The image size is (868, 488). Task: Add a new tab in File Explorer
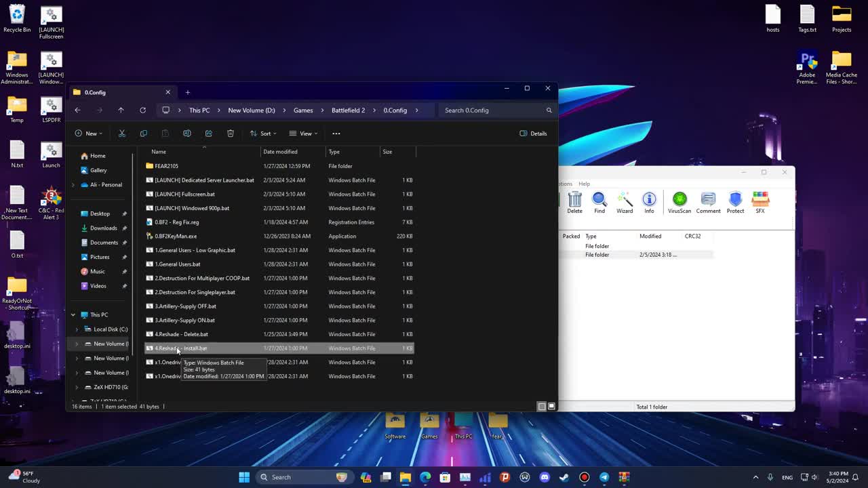pos(188,92)
